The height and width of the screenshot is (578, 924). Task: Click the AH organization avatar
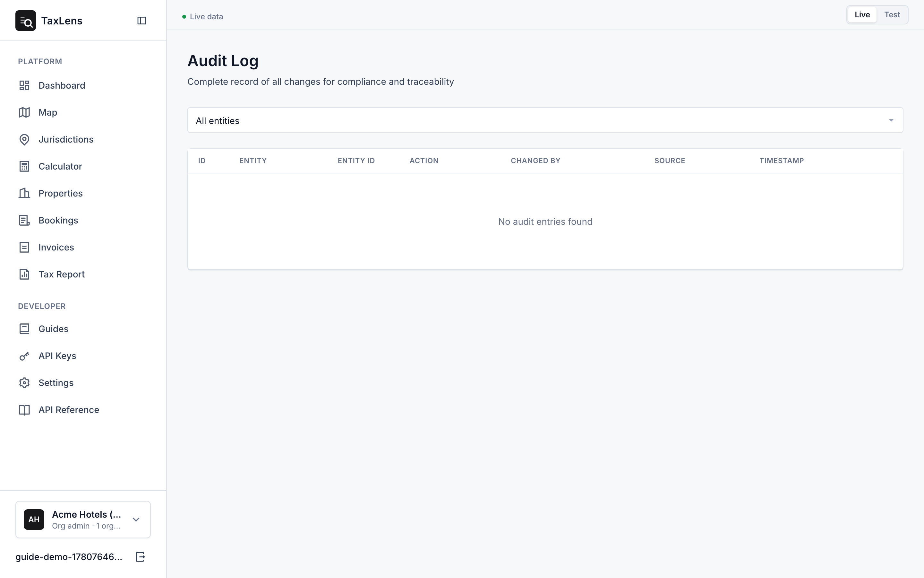[x=34, y=519]
